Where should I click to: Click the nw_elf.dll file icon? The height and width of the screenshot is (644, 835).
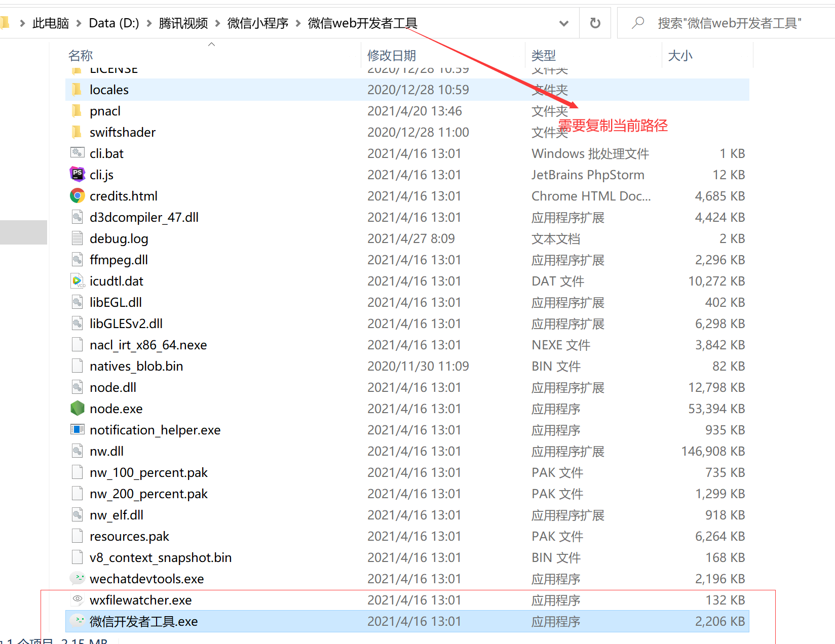77,515
